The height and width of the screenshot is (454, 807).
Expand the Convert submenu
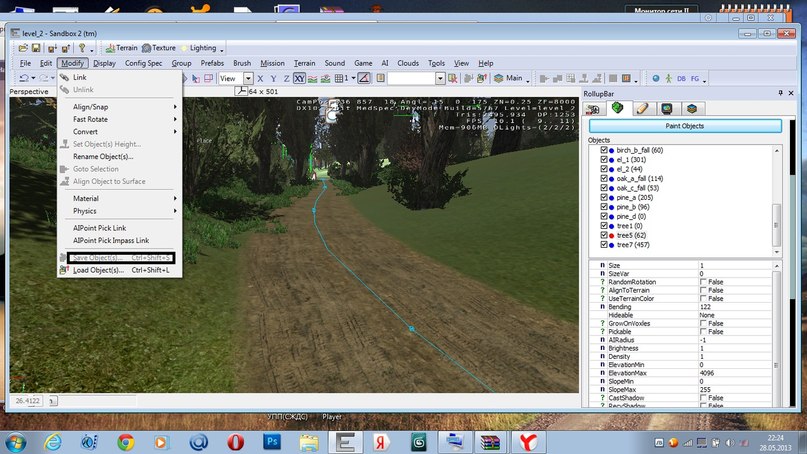click(119, 131)
